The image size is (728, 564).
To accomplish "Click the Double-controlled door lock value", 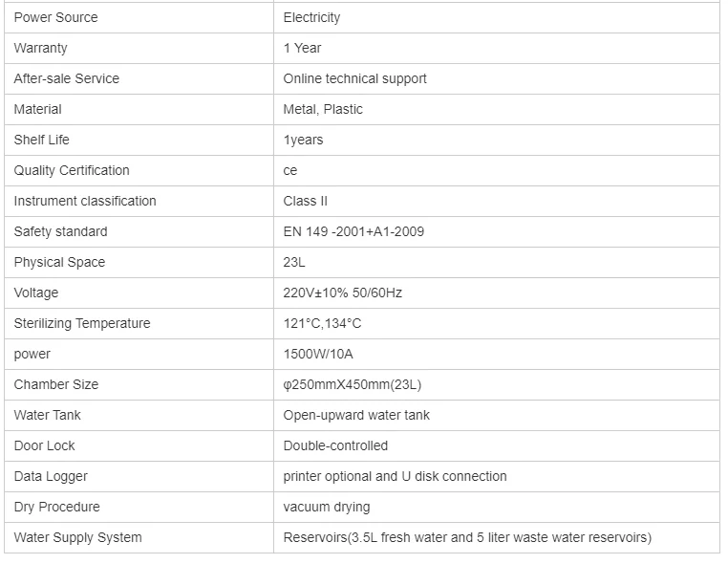I will point(335,445).
